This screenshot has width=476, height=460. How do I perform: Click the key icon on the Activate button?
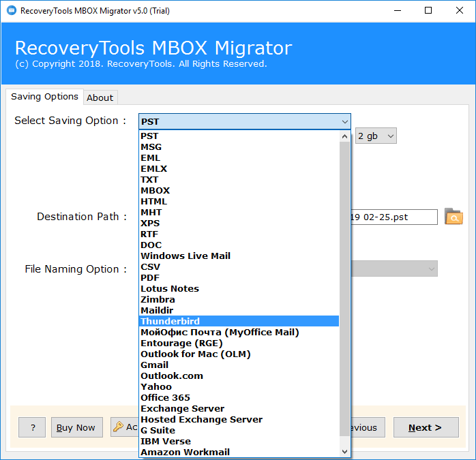pos(118,427)
